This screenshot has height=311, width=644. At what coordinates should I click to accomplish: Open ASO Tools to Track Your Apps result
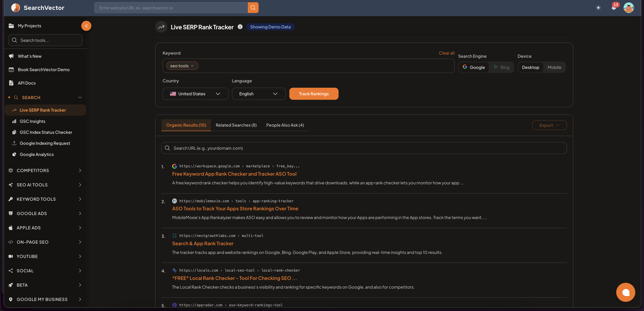pos(235,209)
